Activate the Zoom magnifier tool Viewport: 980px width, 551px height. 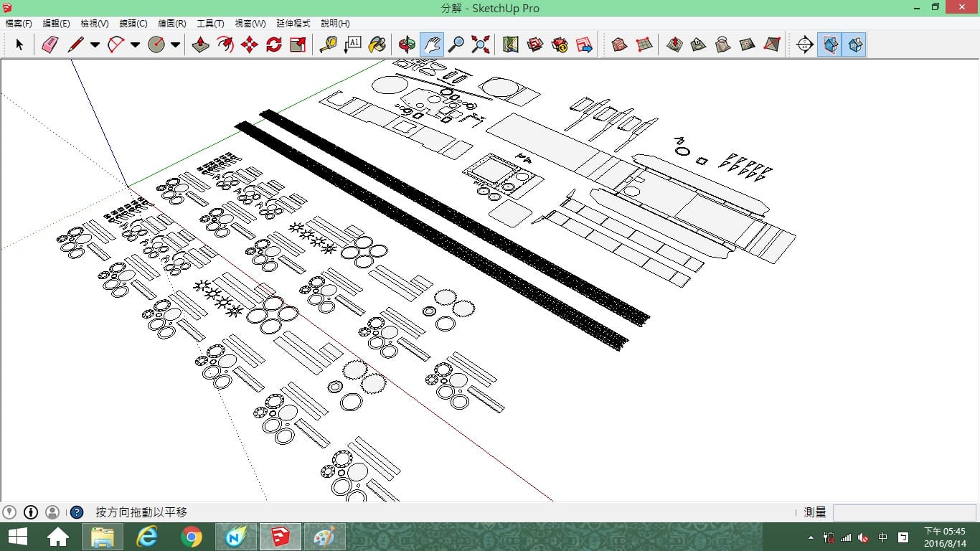[456, 44]
